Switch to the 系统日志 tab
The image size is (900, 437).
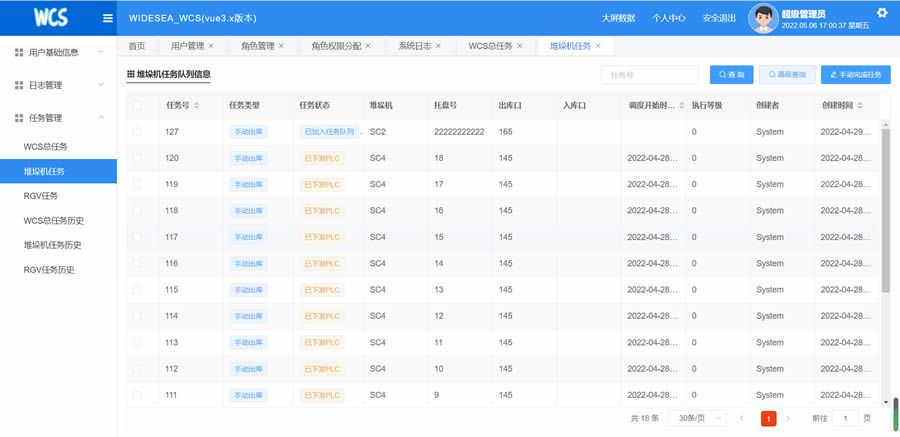(415, 46)
